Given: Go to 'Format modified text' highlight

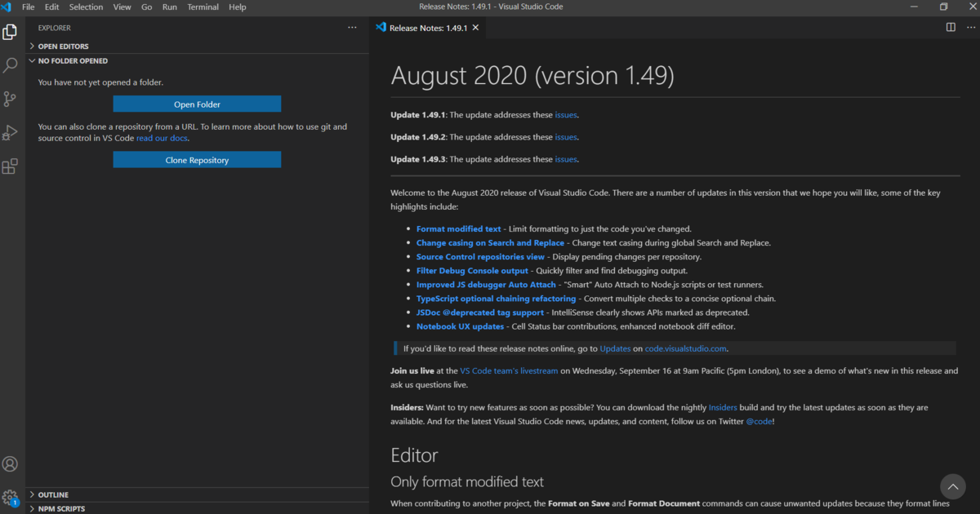Looking at the screenshot, I should click(459, 229).
